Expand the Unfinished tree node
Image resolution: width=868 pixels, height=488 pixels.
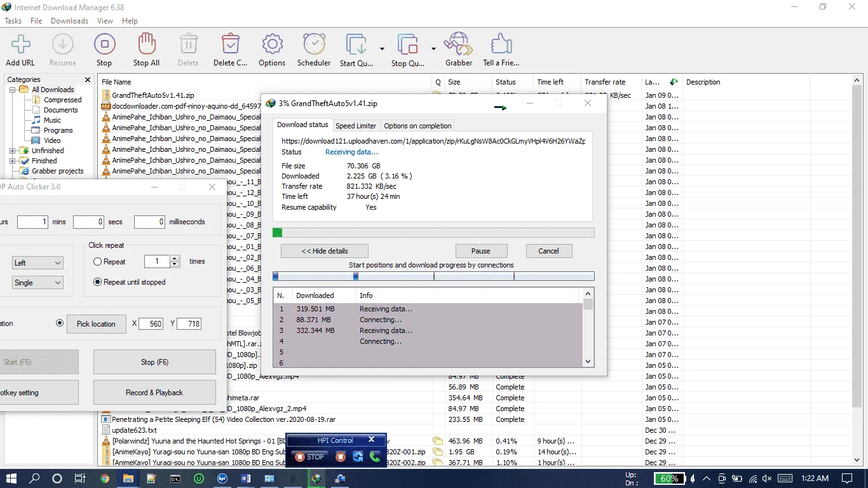[x=13, y=151]
